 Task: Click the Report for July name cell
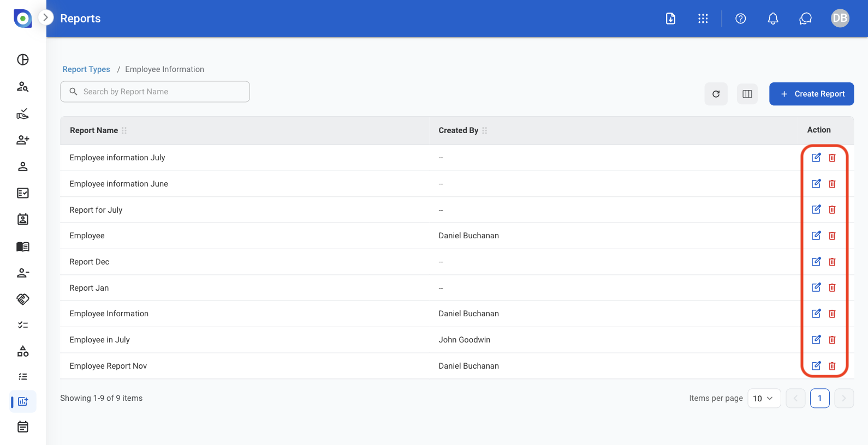[x=96, y=210]
